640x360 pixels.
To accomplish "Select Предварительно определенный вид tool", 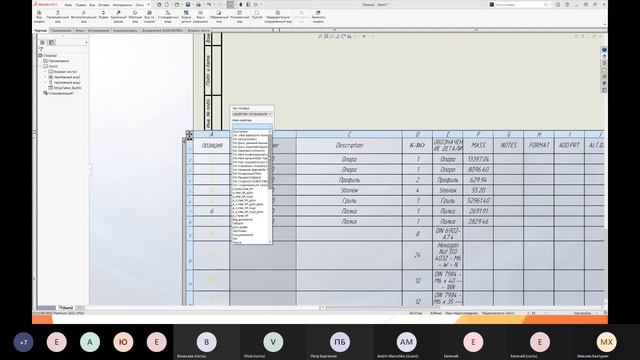I will coord(278,16).
